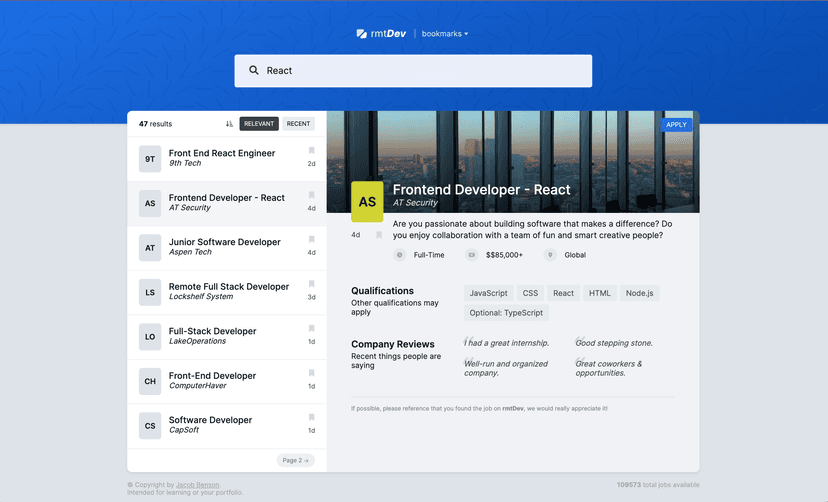This screenshot has width=828, height=502.
Task: Open the bookmarks dropdown in header
Action: tap(444, 34)
